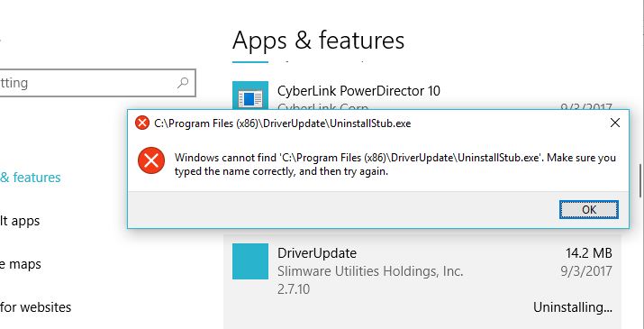Click the Apps & features page heading
This screenshot has width=644, height=329.
tap(318, 41)
